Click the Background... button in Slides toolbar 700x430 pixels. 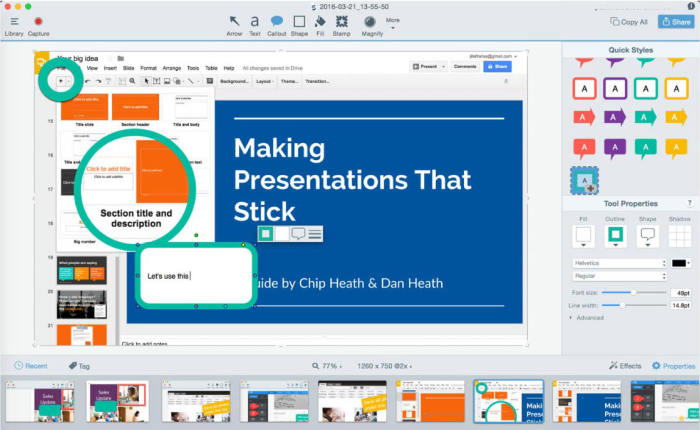(x=234, y=81)
